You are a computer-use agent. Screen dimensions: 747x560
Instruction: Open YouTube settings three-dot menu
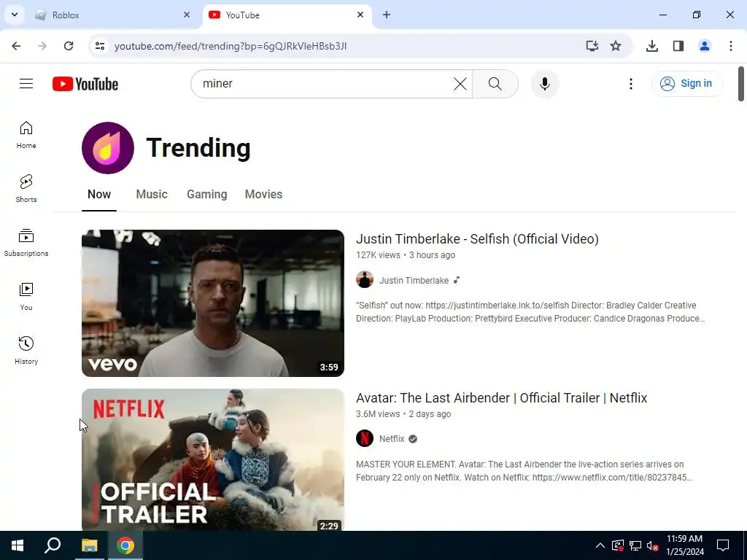coord(631,84)
